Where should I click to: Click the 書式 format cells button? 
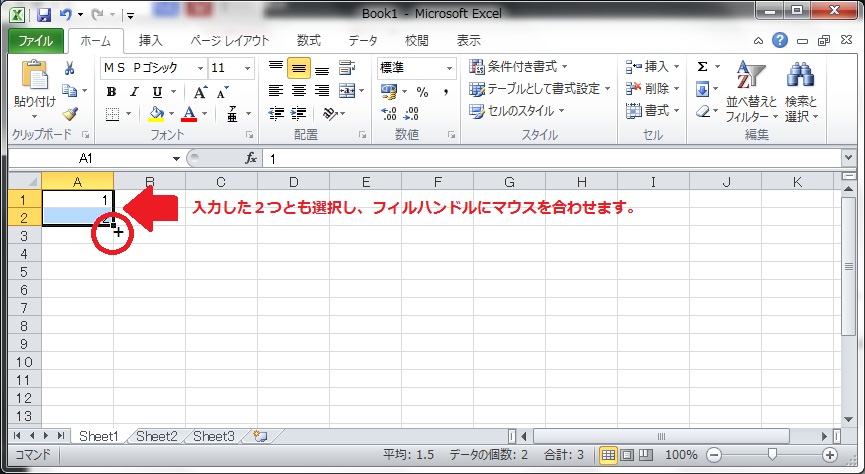[x=652, y=111]
